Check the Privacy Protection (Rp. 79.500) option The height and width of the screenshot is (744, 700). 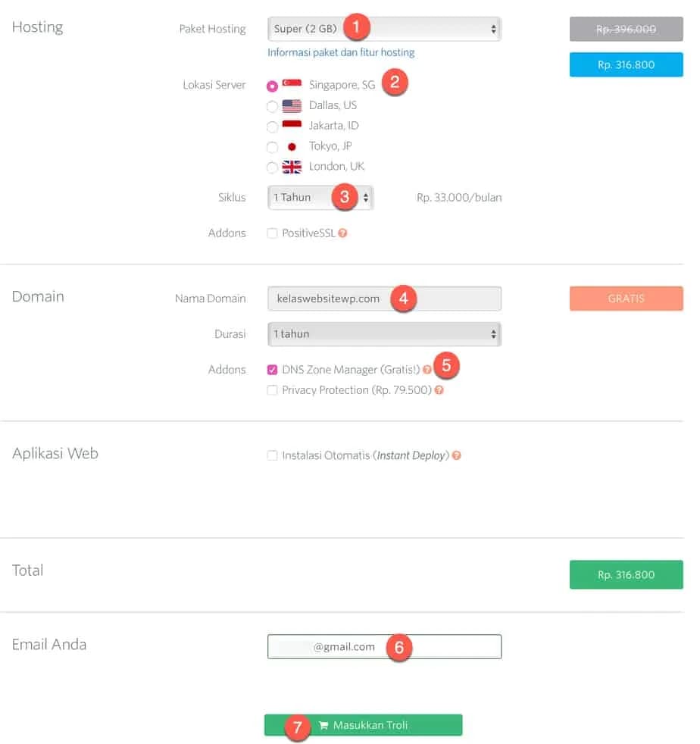pos(272,390)
